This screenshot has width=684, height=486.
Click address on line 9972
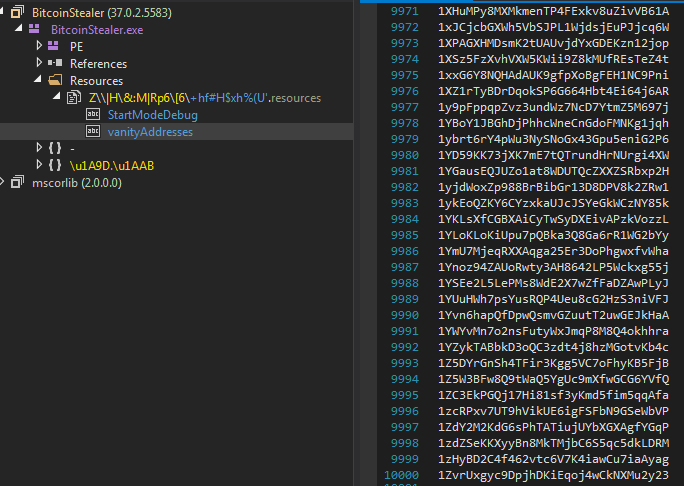(553, 27)
